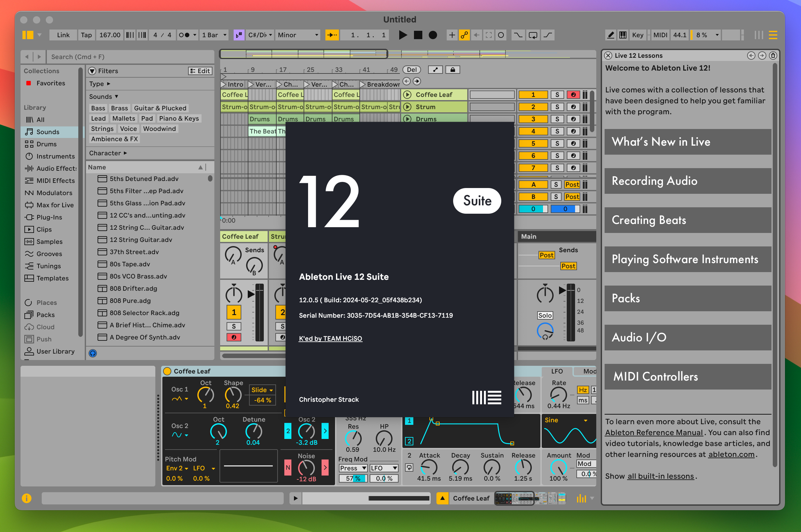Viewport: 801px width, 532px height.
Task: Click the Tap tempo button
Action: click(86, 35)
